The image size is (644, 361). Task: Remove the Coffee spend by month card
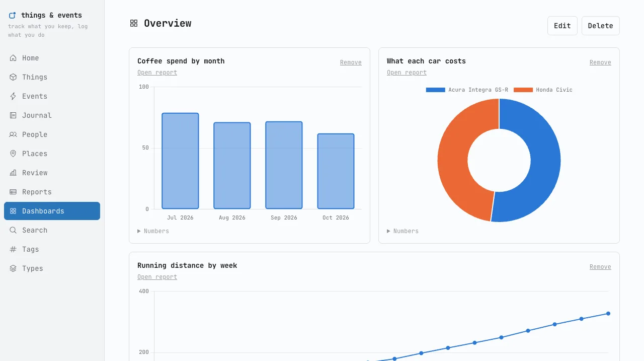351,62
